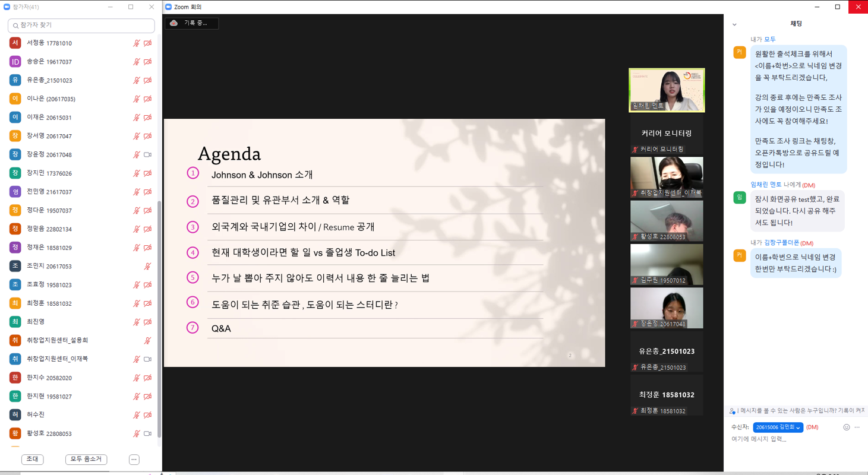Click the cloud recording indicator icon
868x475 pixels.
click(x=174, y=23)
